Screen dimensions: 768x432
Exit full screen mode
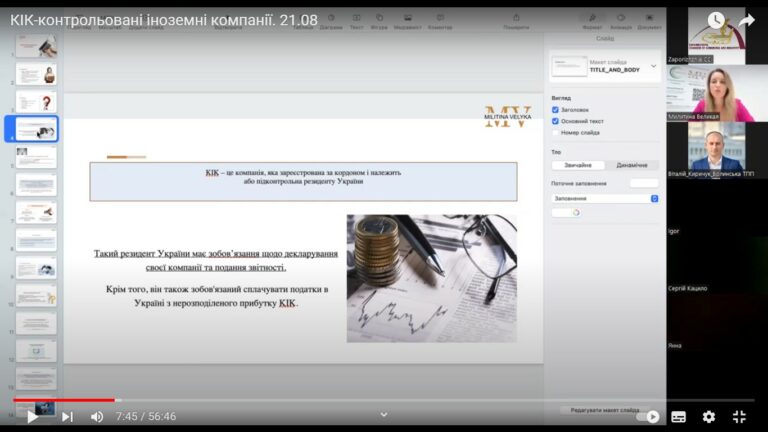740,416
